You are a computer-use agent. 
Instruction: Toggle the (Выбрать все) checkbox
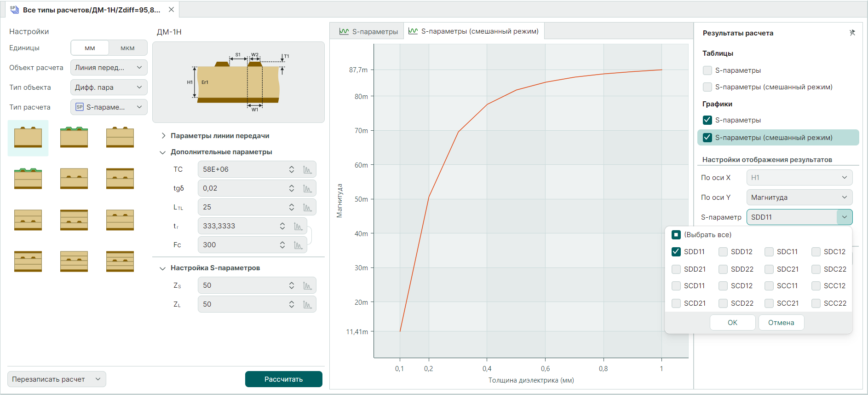(x=676, y=235)
